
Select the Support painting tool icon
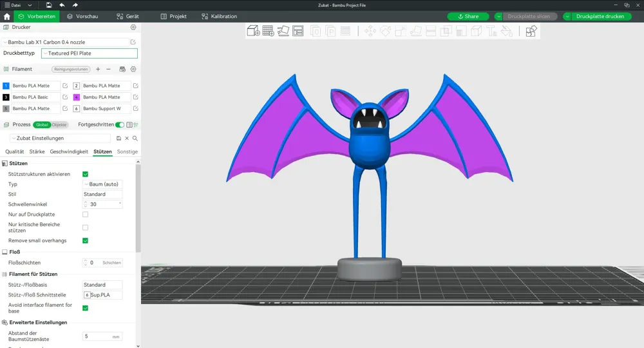(x=461, y=31)
